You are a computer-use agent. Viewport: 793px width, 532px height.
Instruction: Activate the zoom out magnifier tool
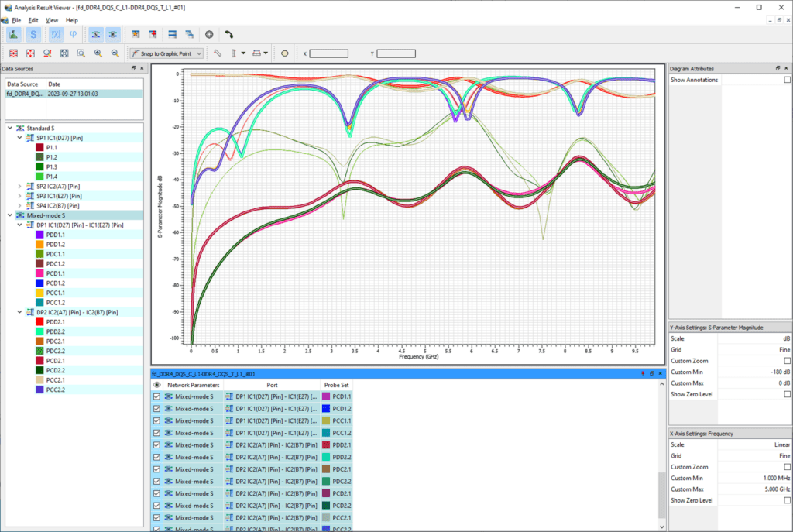click(x=115, y=53)
